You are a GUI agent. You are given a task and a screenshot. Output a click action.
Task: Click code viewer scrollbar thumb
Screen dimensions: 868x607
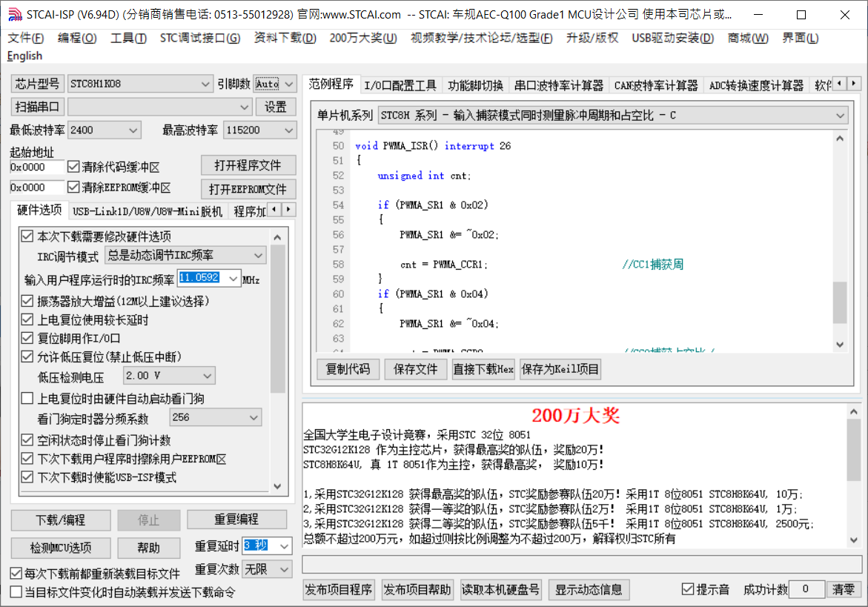pyautogui.click(x=840, y=302)
